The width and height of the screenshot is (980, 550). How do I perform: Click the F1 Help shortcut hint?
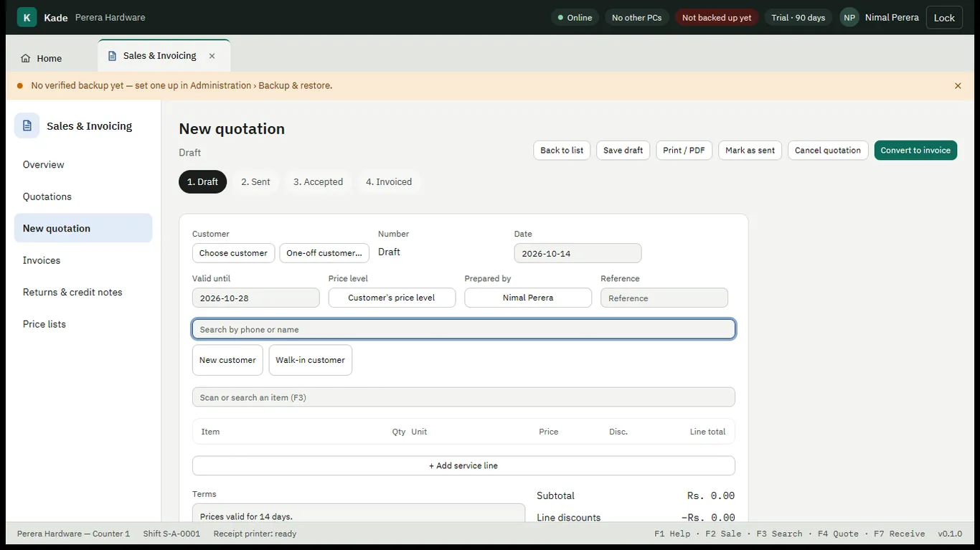click(x=672, y=534)
